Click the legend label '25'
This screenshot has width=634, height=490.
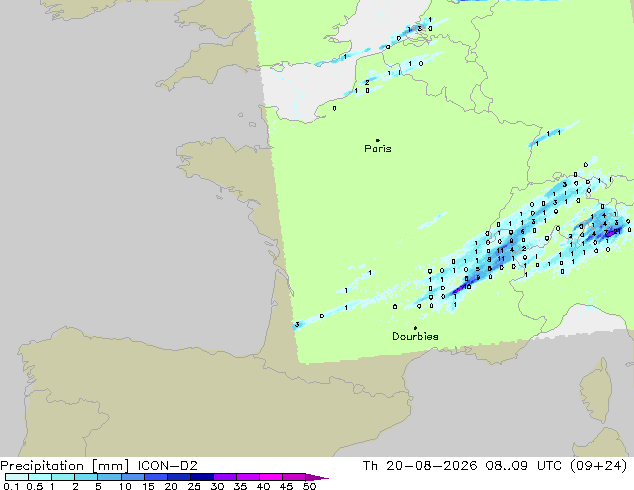click(x=194, y=486)
